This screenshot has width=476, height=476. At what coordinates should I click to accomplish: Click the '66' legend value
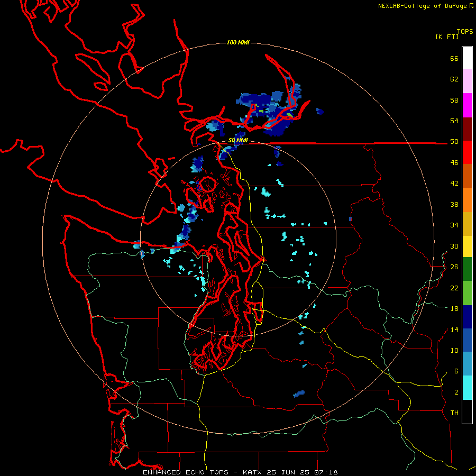454,58
